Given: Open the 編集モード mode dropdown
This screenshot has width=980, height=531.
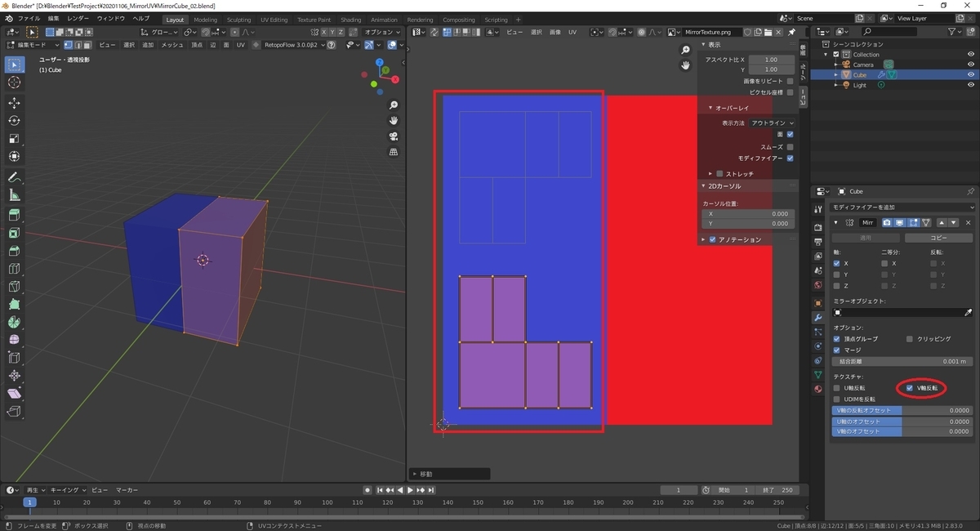Looking at the screenshot, I should pos(31,45).
